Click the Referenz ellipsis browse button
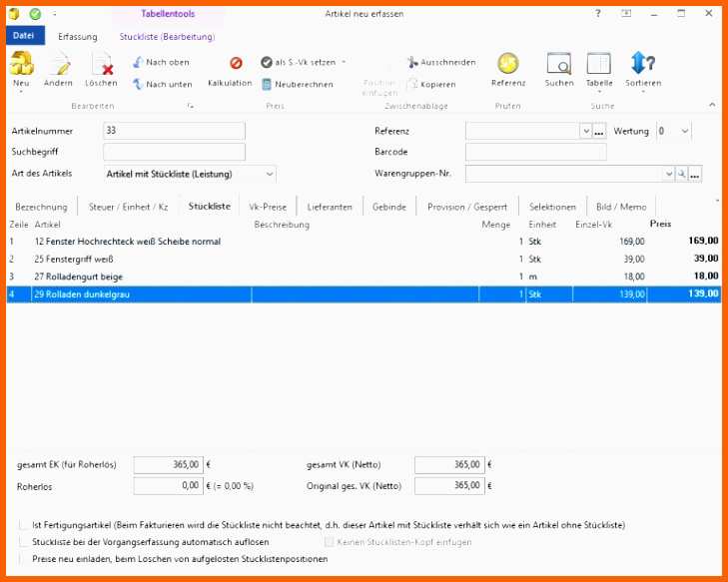Viewport: 728px width, 582px height. 599,132
